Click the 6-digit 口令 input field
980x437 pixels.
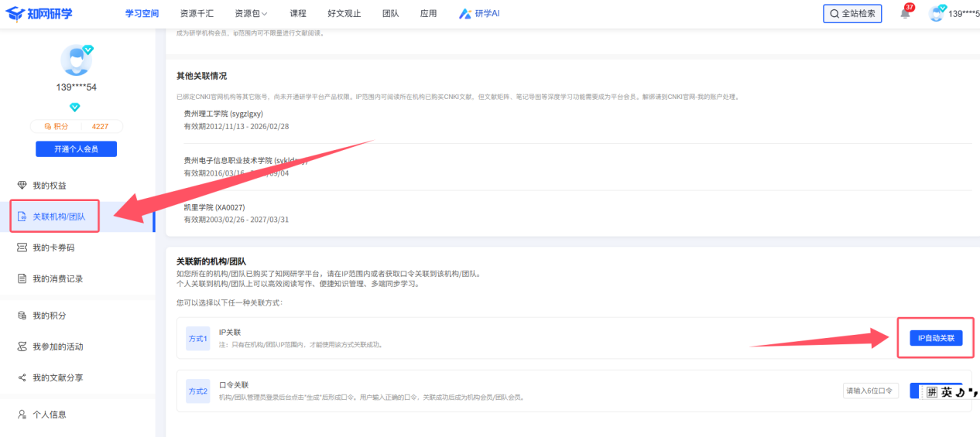870,391
